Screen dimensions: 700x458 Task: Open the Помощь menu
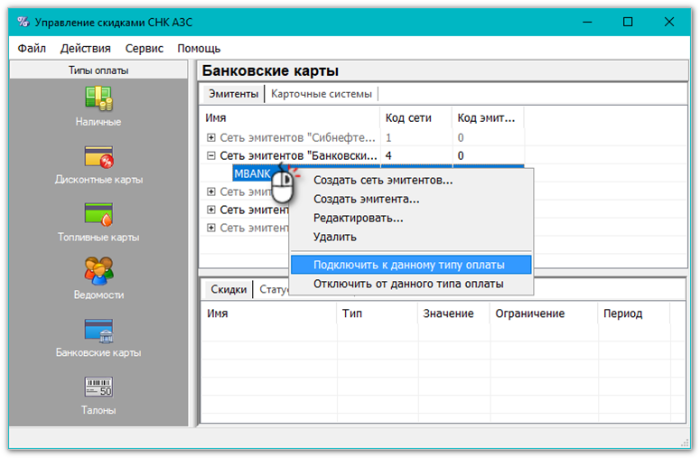(x=199, y=48)
